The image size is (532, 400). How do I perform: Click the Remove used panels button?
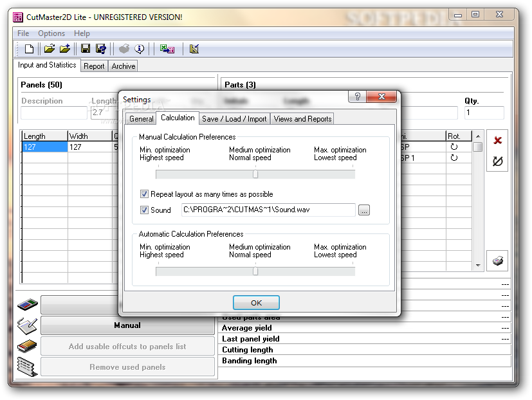127,367
